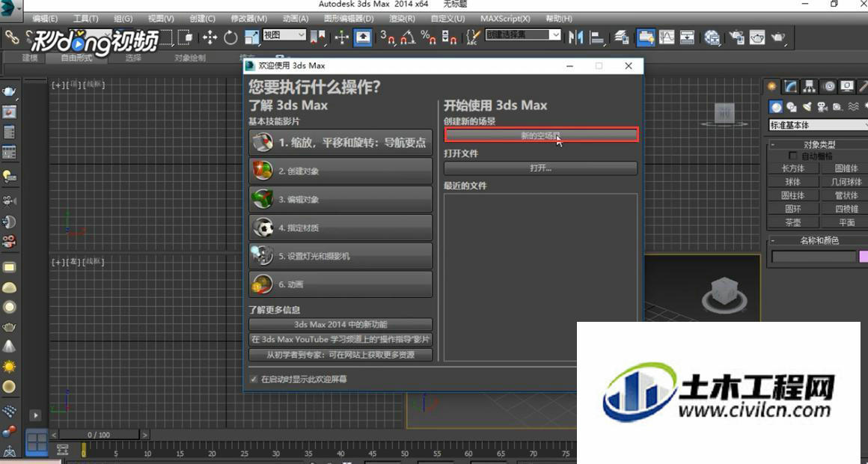This screenshot has height=464, width=868.
Task: Open the Layer Manager icon
Action: click(x=622, y=37)
